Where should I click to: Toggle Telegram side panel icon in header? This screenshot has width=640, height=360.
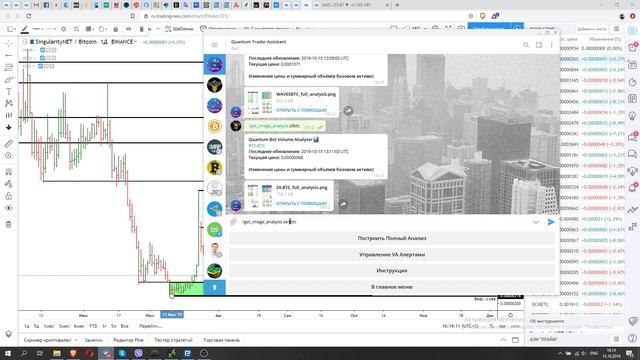click(x=539, y=45)
